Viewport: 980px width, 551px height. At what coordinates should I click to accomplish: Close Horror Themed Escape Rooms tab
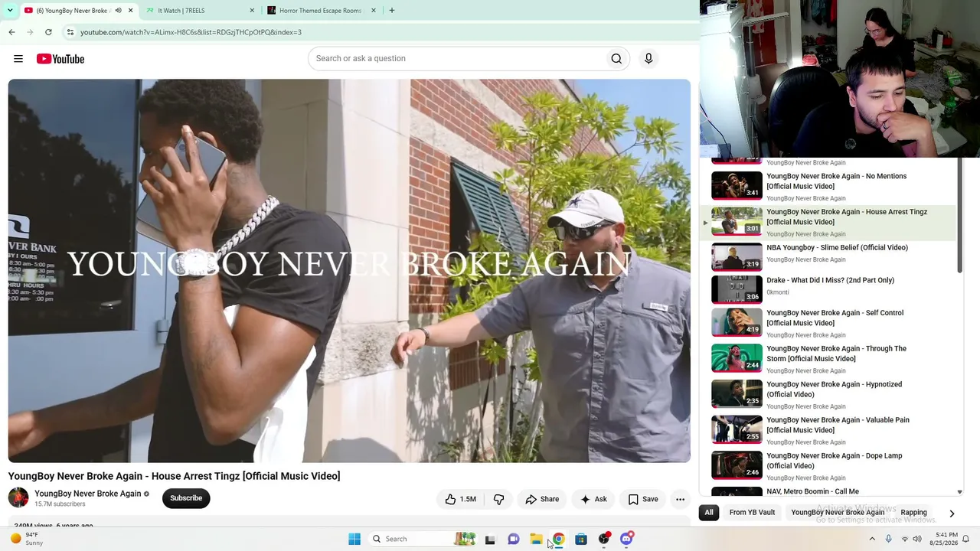click(x=374, y=11)
